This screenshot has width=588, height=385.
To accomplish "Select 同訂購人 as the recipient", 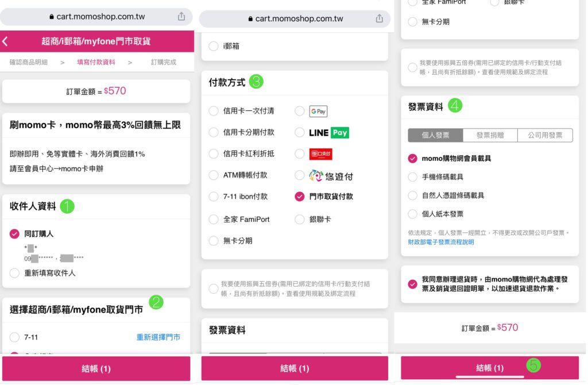I will (14, 234).
